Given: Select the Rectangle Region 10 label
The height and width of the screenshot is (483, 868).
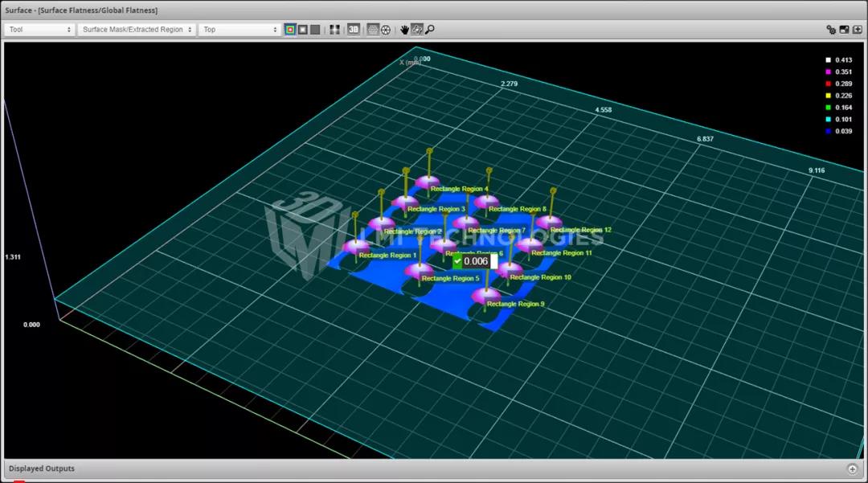Looking at the screenshot, I should (540, 277).
